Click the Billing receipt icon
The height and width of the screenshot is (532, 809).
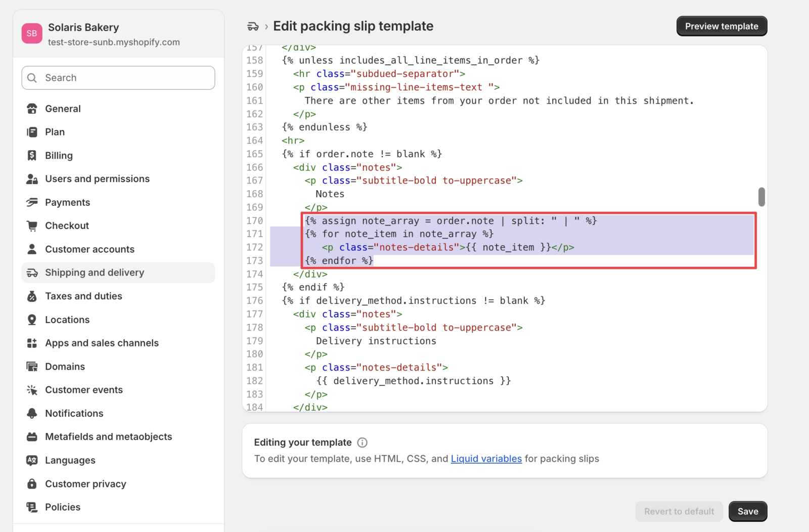(32, 155)
